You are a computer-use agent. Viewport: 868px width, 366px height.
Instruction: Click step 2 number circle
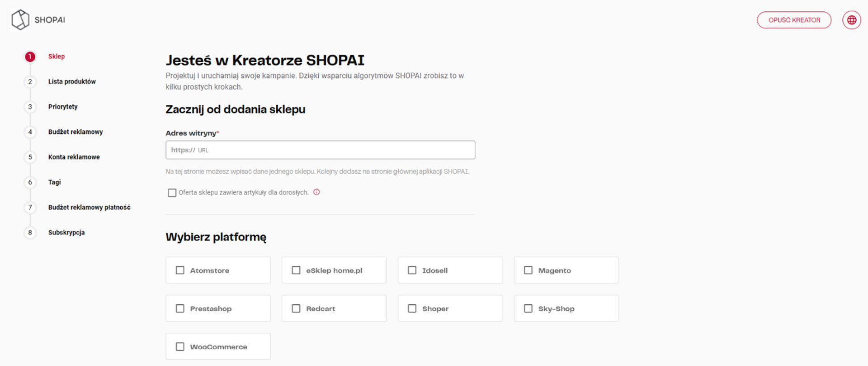(30, 82)
